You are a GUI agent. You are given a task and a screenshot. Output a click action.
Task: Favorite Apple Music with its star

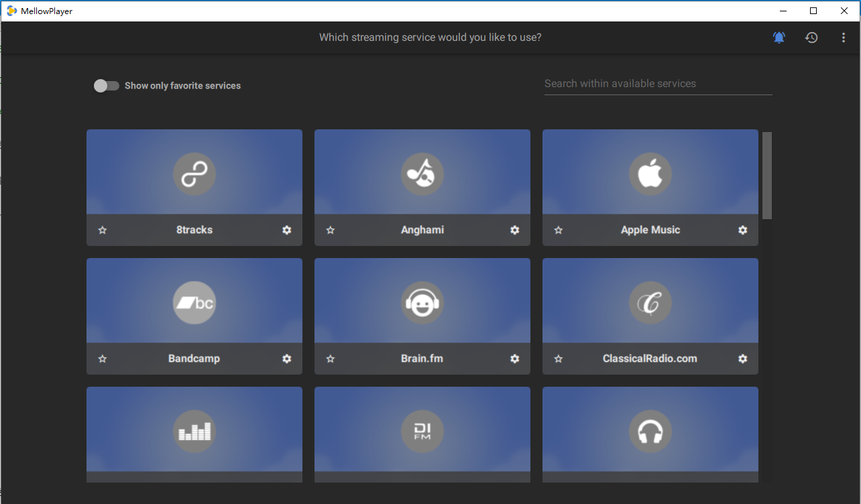[559, 230]
